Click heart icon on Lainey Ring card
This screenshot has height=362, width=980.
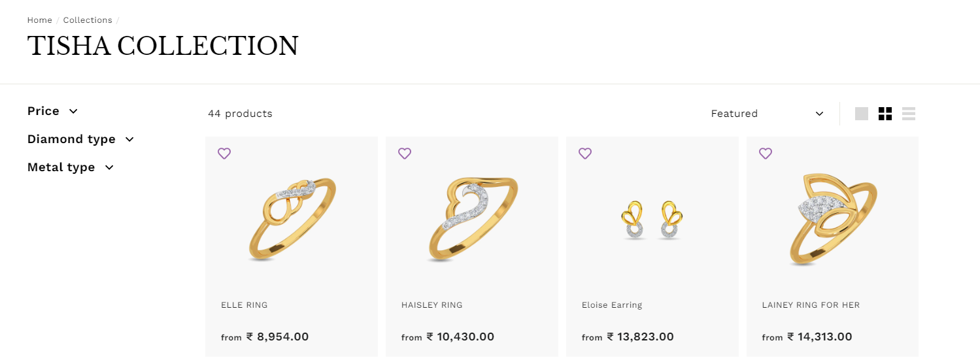[766, 154]
